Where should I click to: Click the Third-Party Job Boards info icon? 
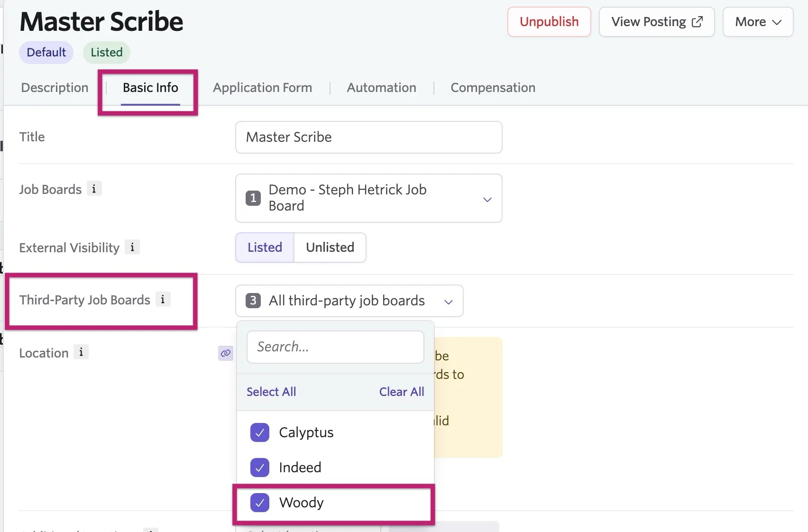(163, 299)
